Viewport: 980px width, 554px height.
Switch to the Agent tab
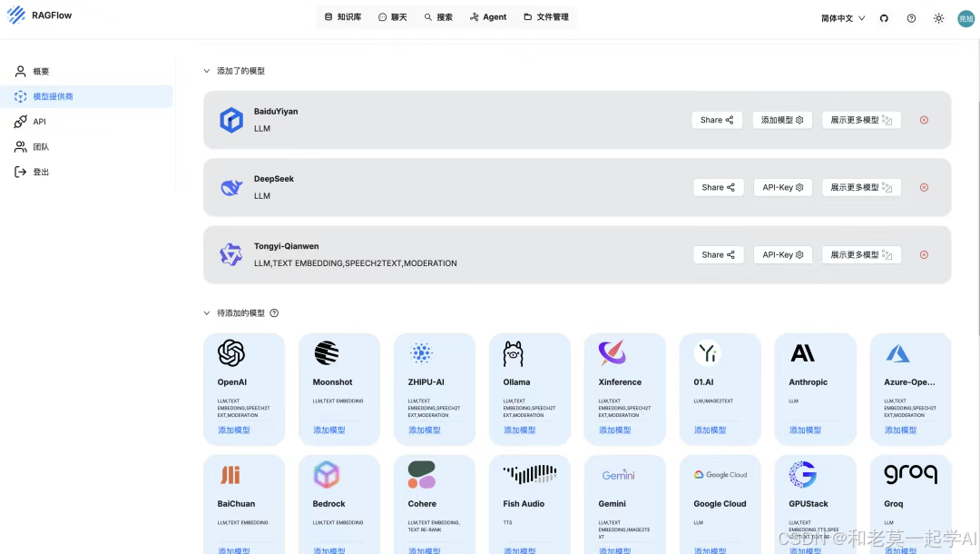(x=488, y=17)
